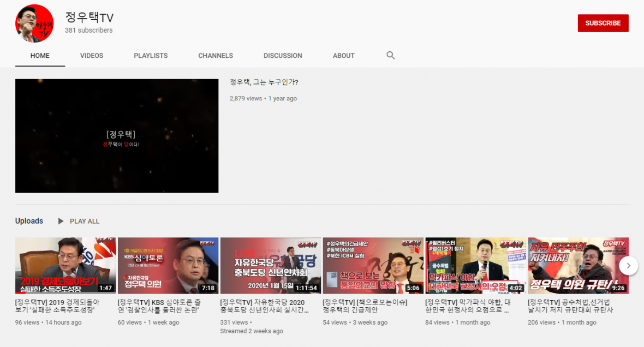
Task: Open the 2019 경제되돌아보기 video thumbnail
Action: pos(65,266)
